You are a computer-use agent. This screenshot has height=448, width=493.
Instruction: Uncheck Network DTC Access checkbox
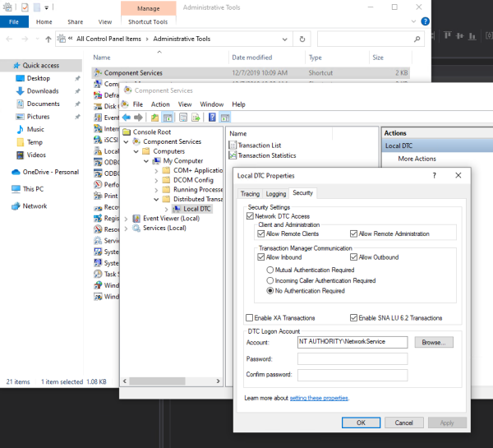point(251,216)
